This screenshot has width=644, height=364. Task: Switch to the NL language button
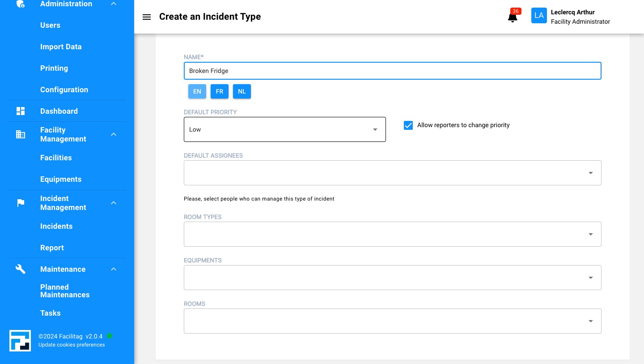point(242,91)
